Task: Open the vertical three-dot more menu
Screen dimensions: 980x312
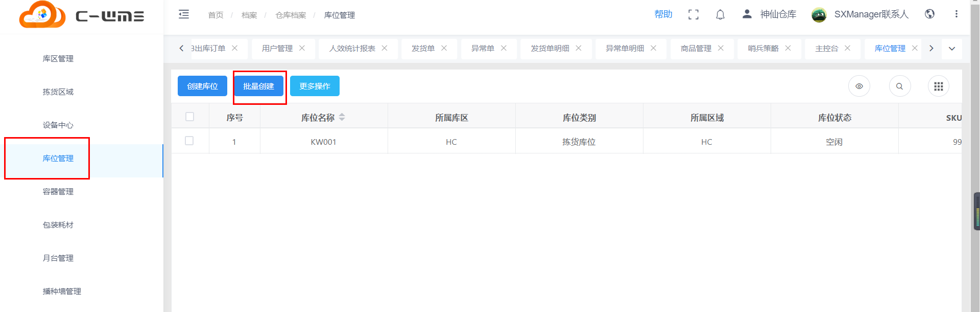Action: point(956,14)
